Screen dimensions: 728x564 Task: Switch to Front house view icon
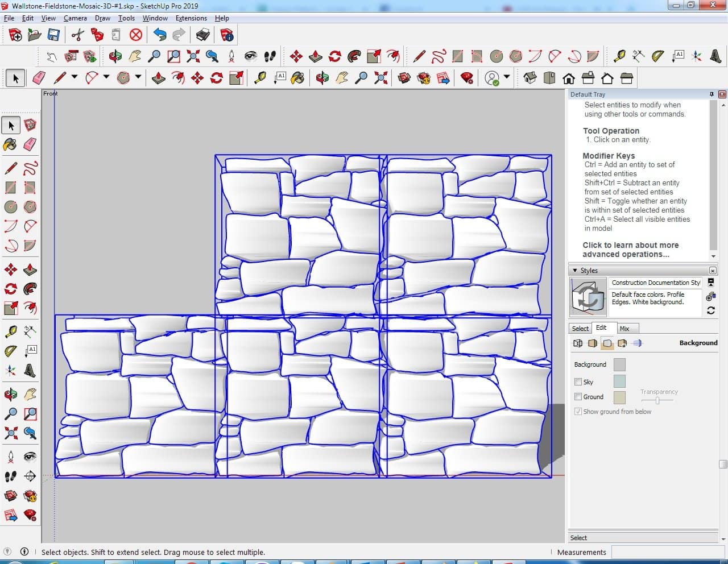[x=568, y=78]
